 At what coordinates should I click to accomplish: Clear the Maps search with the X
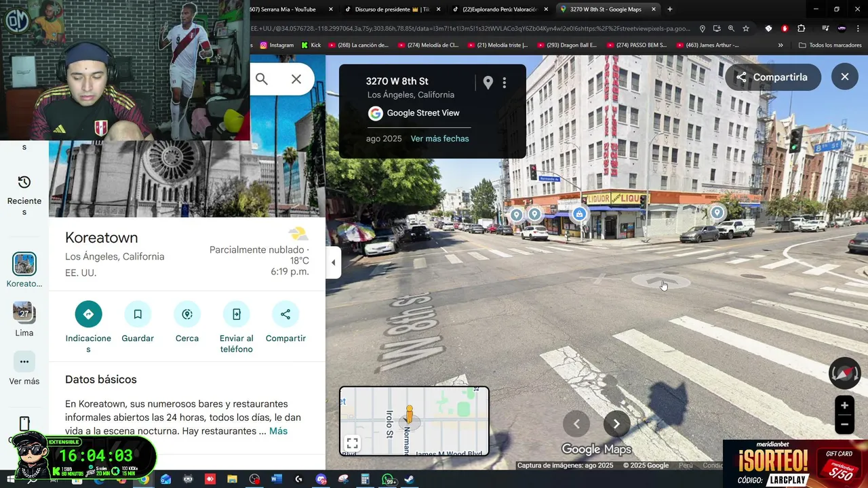point(296,79)
